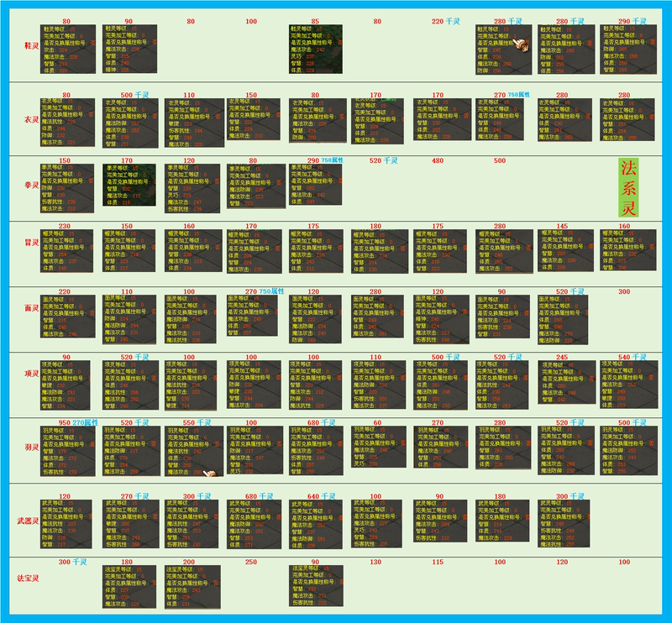
Task: Select the 60 price in 羽灵 row
Action: [x=377, y=423]
